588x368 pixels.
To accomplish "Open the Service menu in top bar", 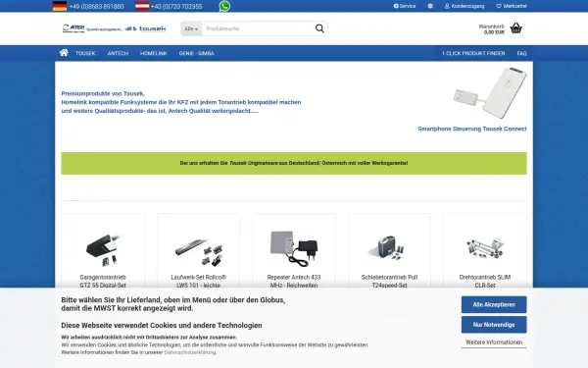I will [405, 6].
